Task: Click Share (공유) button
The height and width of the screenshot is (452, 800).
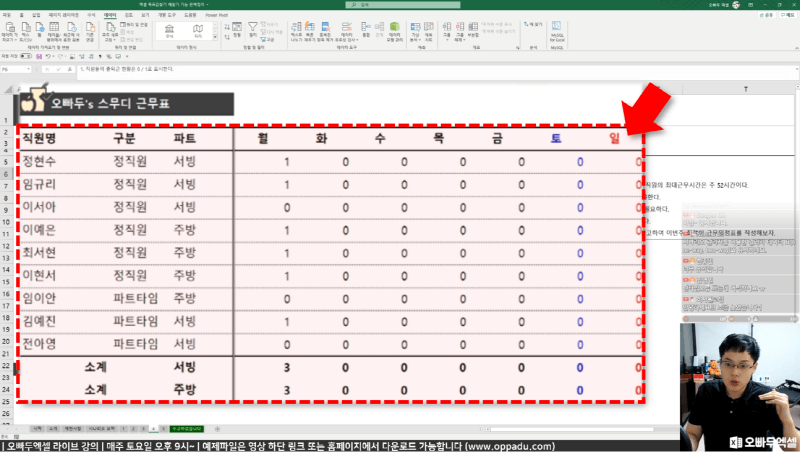Action: 766,15
